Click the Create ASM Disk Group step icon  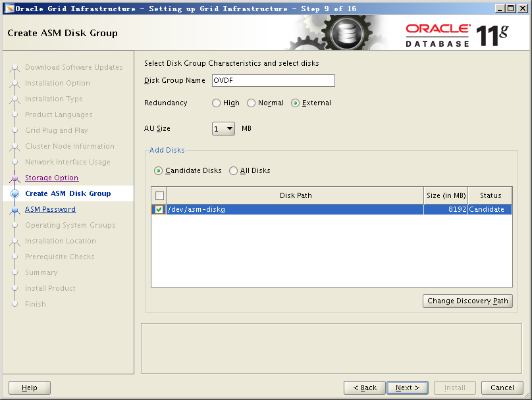click(14, 194)
